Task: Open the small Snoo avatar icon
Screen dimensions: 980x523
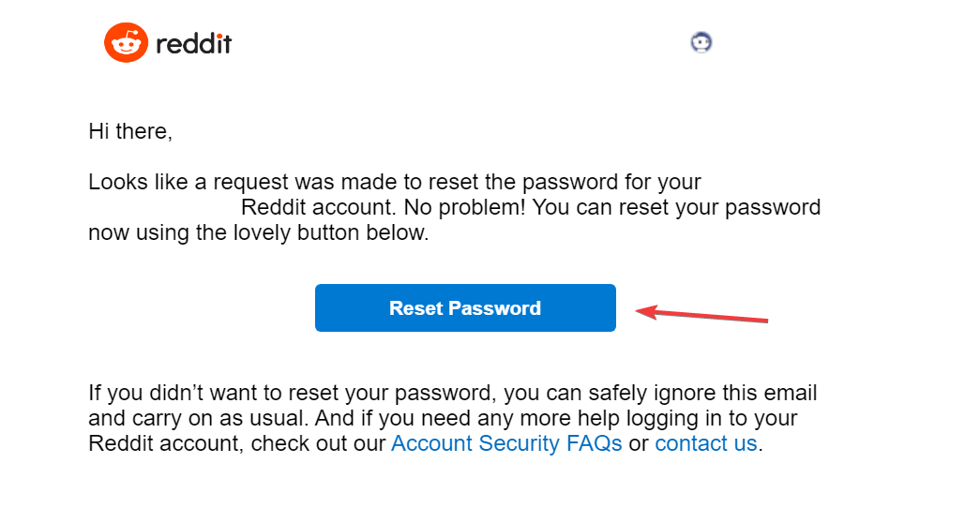Action: tap(701, 42)
